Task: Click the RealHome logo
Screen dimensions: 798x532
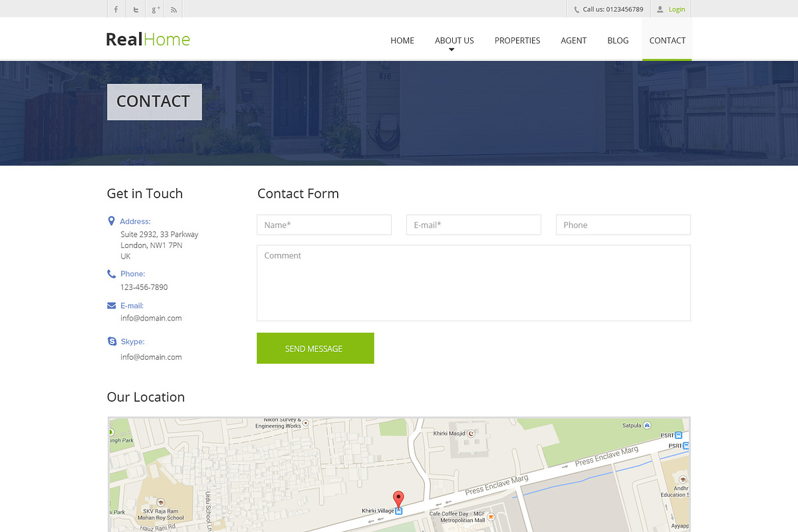Action: tap(148, 39)
